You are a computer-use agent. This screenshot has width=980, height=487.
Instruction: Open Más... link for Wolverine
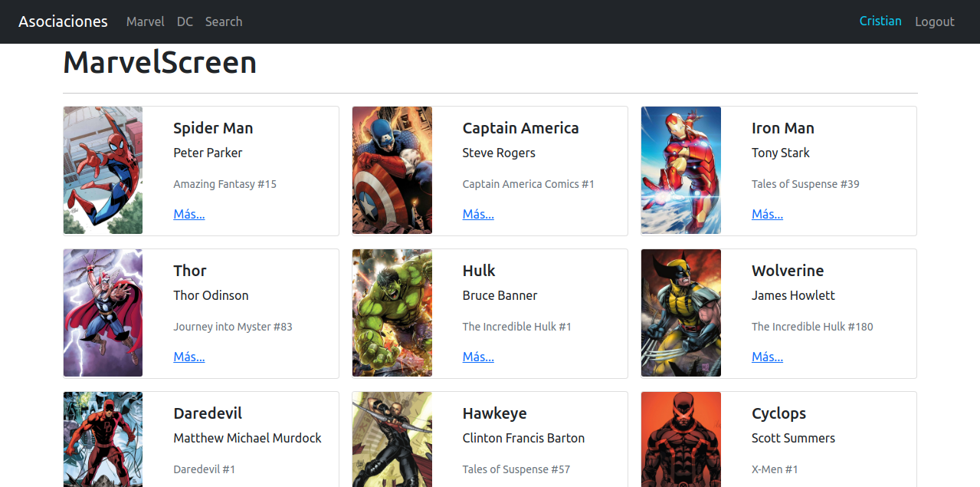tap(767, 357)
